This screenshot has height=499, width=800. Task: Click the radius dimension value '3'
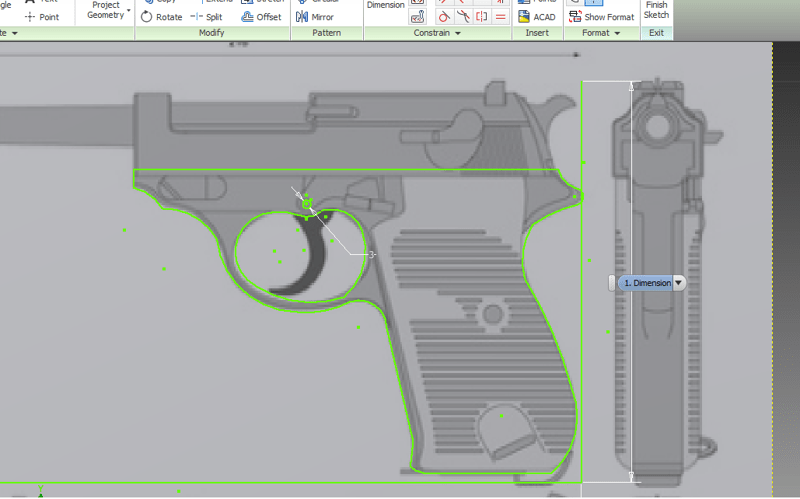(371, 255)
